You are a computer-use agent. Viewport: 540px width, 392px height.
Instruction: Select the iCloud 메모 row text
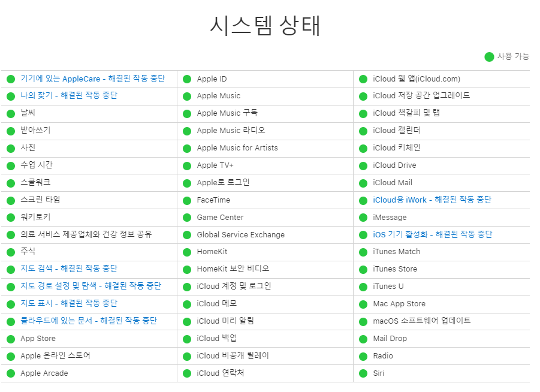tap(216, 304)
